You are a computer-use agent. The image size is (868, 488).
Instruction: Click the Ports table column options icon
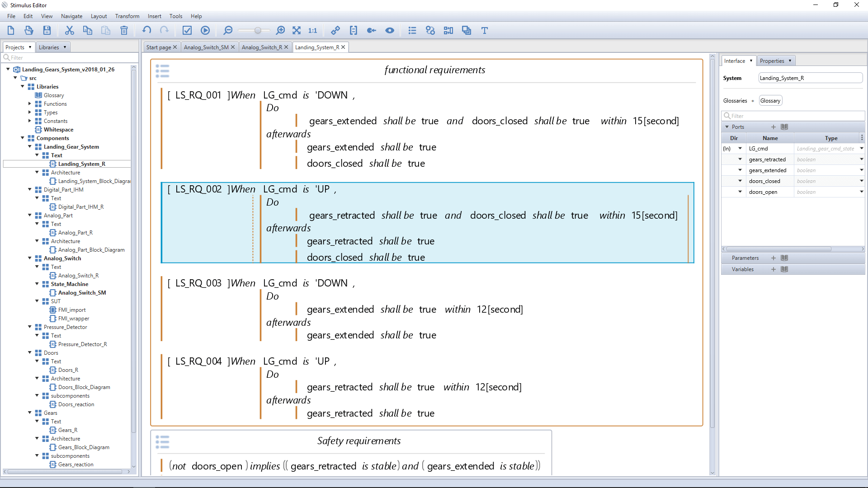point(862,138)
